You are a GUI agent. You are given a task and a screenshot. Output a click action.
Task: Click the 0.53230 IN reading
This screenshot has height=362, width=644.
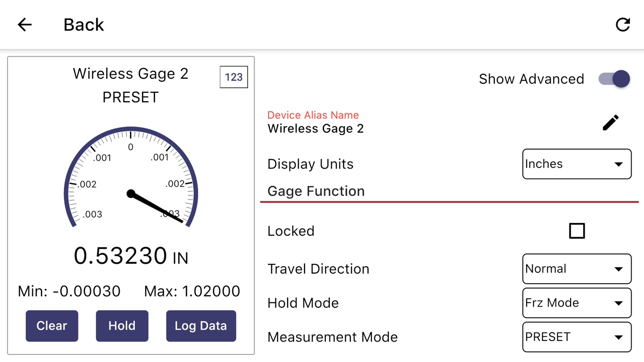click(x=131, y=256)
